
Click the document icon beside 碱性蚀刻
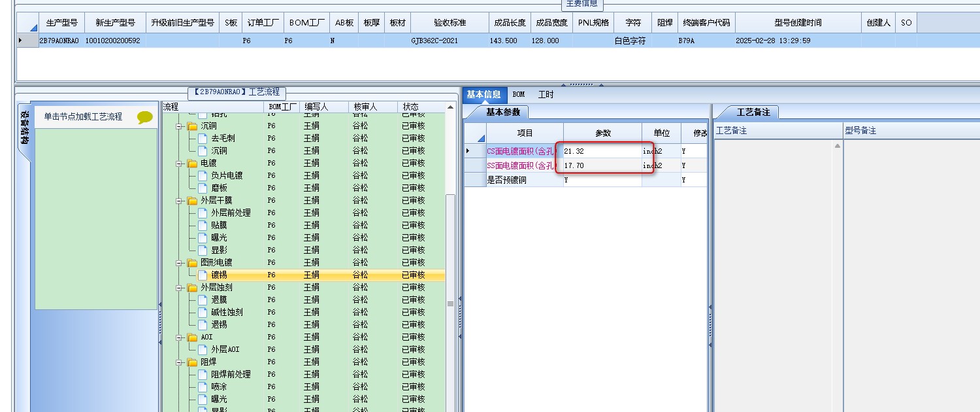(x=203, y=313)
